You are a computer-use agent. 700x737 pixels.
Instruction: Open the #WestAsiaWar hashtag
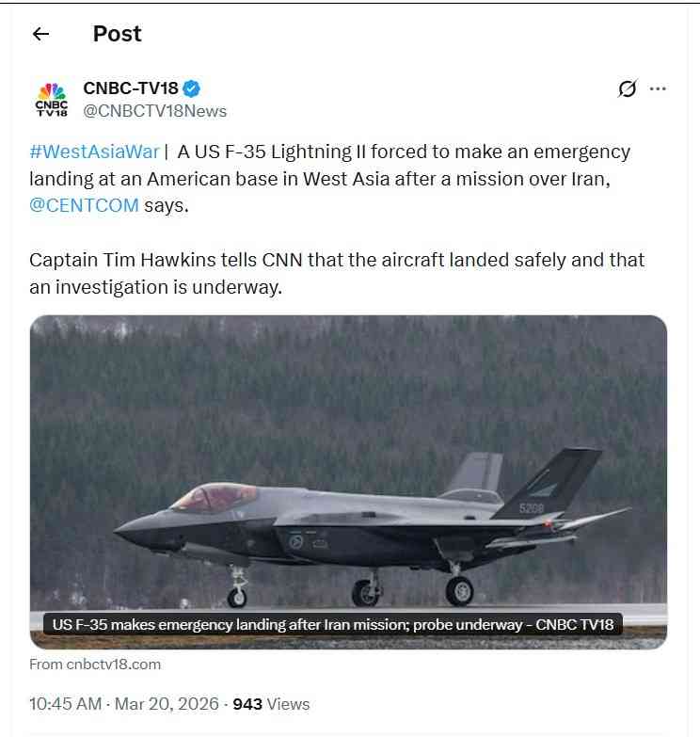click(x=94, y=152)
